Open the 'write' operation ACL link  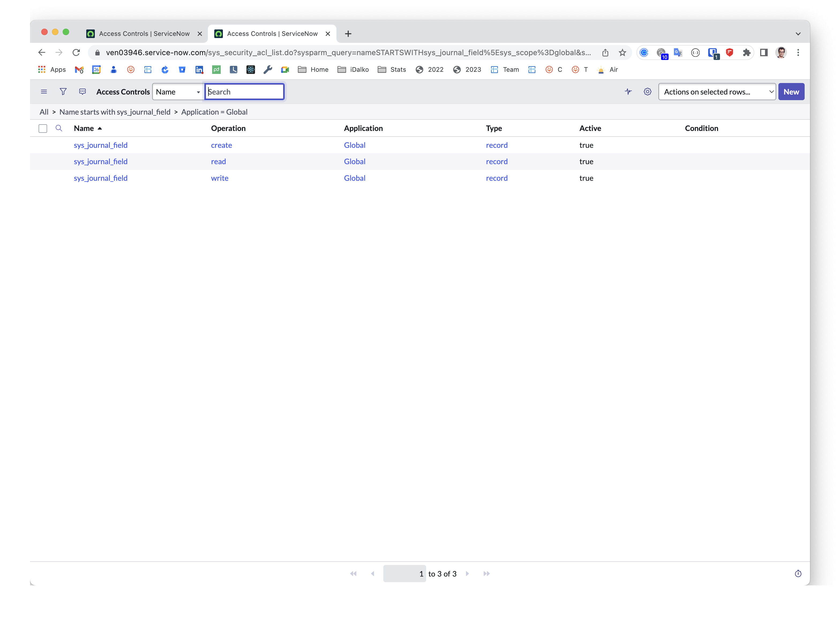[219, 178]
